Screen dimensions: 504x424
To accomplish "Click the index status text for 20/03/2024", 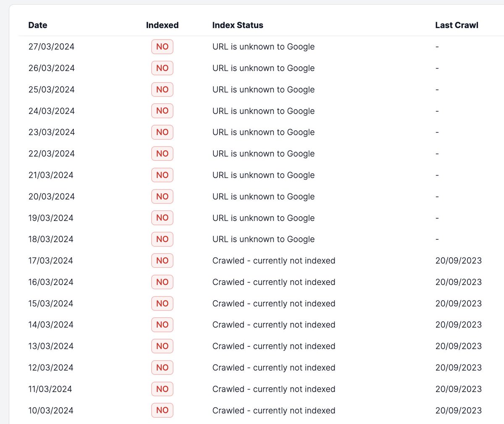I will coord(263,196).
